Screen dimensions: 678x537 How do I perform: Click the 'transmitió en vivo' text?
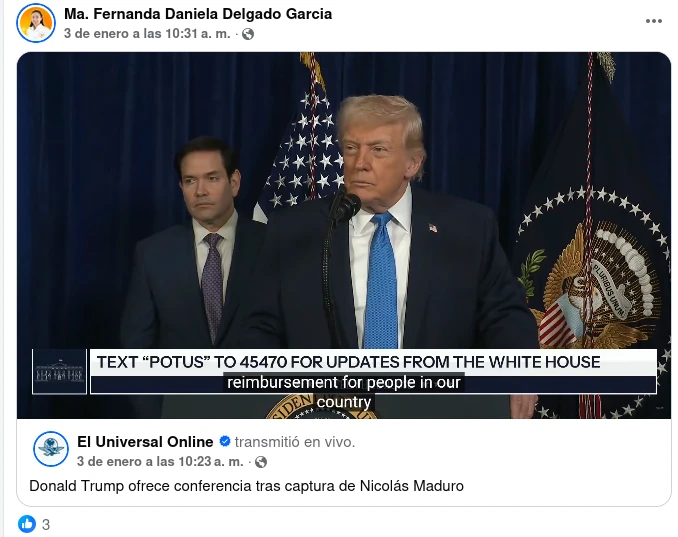[295, 442]
